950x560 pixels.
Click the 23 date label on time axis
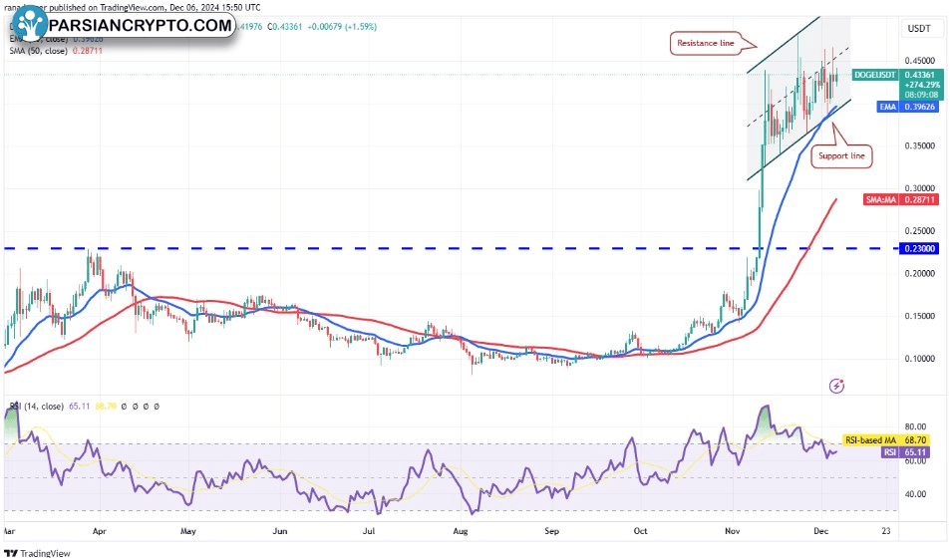886,531
